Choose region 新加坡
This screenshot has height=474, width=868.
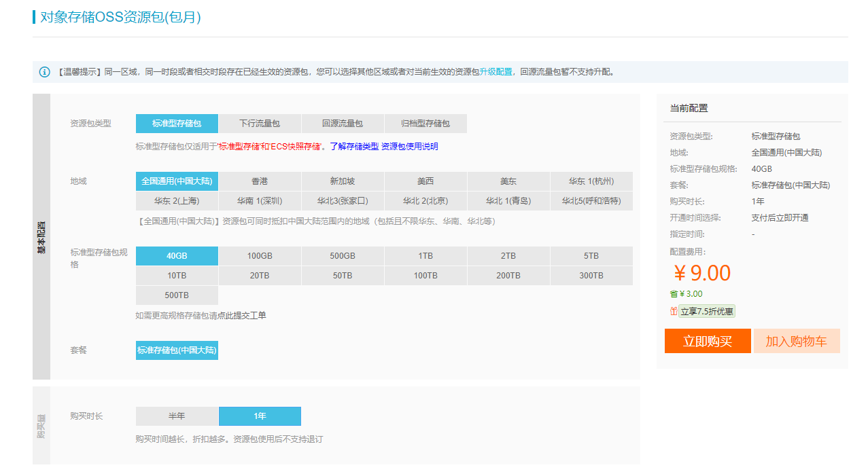point(343,181)
